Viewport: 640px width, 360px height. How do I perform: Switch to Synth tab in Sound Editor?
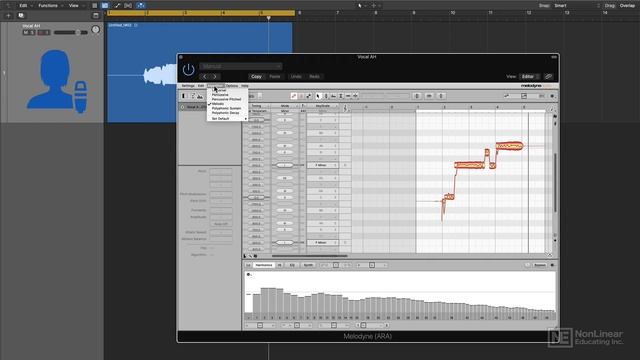308,265
